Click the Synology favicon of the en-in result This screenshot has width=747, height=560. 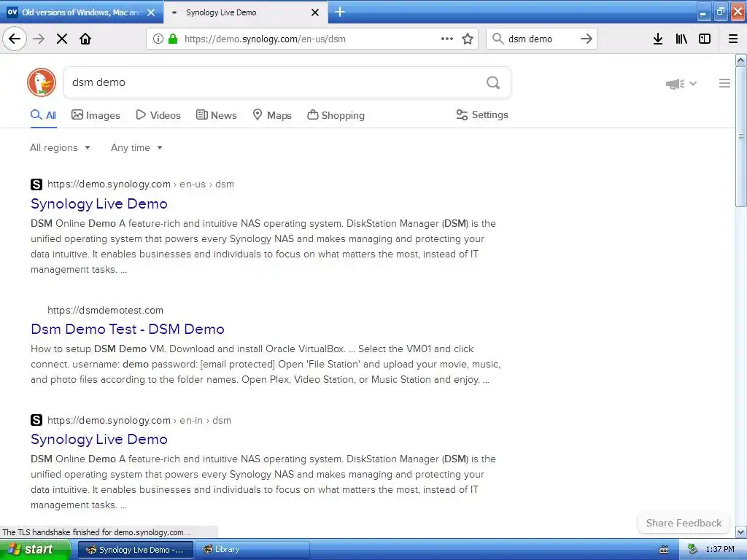click(36, 420)
